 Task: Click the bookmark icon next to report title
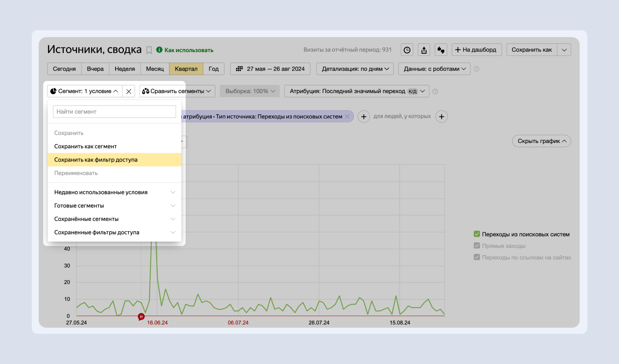(x=149, y=50)
